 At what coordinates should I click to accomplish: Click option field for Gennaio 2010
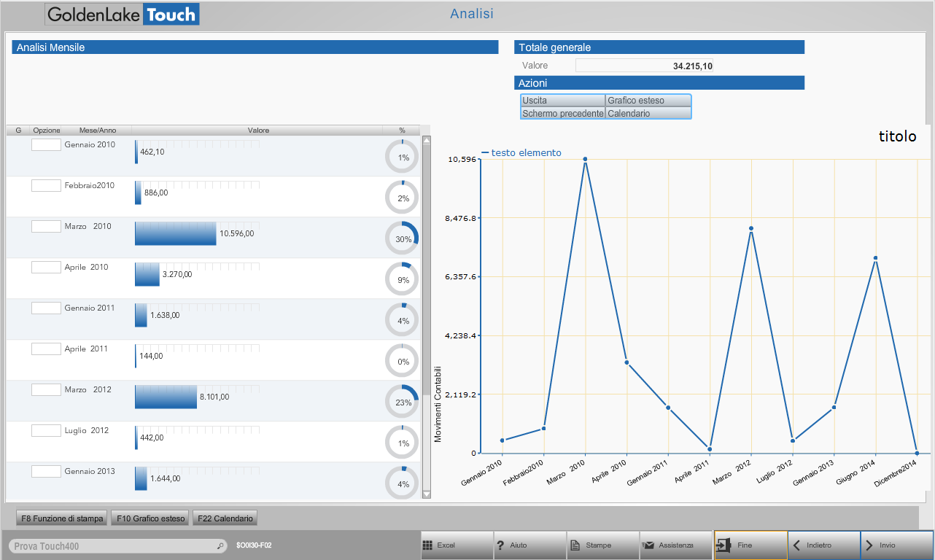pos(46,145)
